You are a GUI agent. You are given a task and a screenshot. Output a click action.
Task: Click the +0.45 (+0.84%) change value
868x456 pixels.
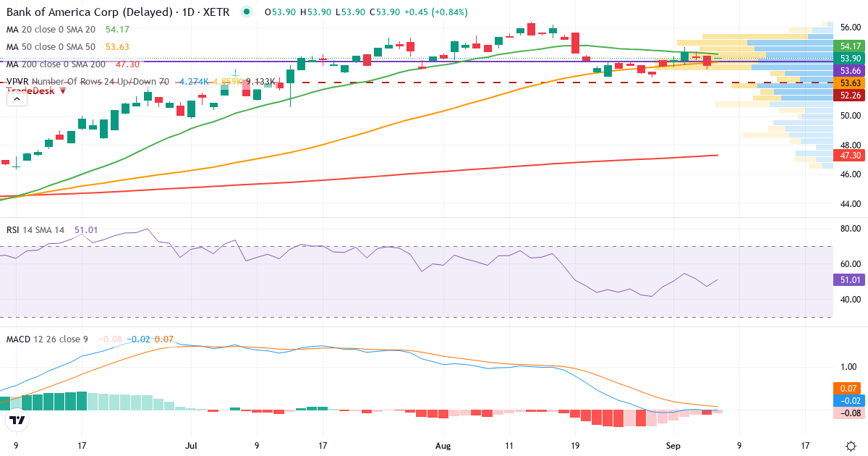435,12
